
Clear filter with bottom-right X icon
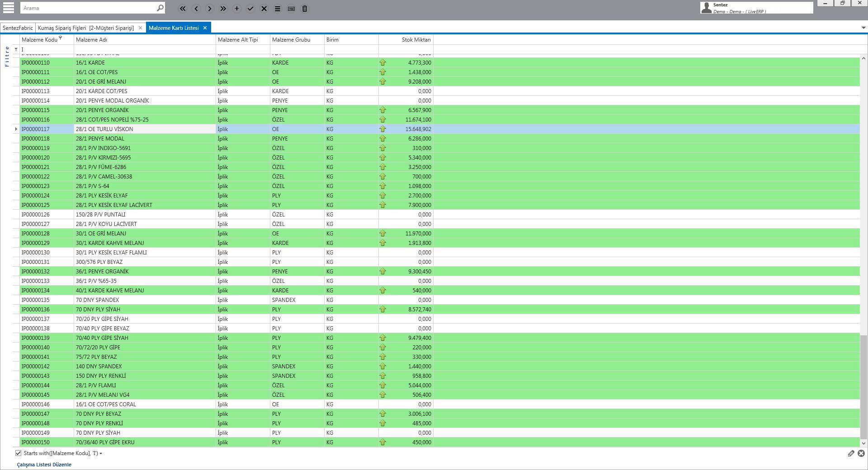click(x=861, y=453)
